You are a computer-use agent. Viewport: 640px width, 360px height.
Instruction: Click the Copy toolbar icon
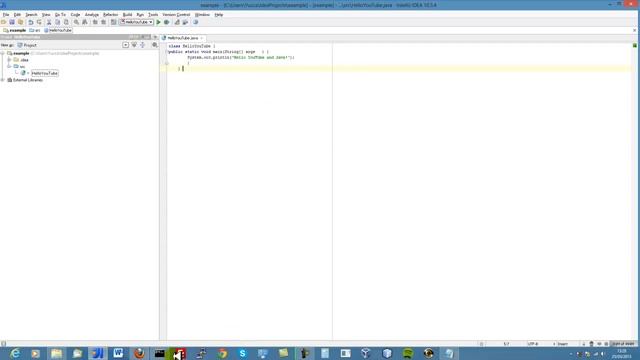(58, 22)
